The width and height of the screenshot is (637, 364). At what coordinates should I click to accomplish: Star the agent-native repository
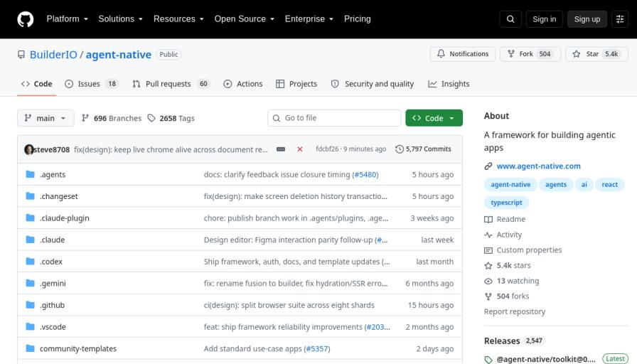(596, 54)
